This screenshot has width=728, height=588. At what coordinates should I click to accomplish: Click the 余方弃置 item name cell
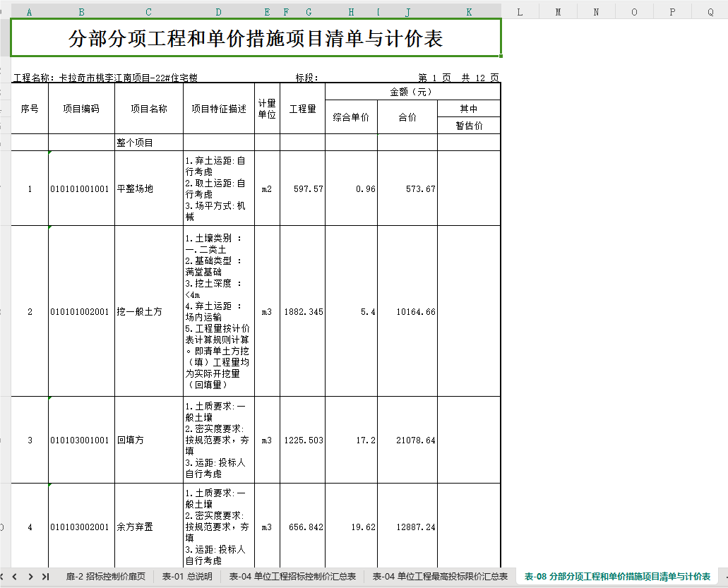(149, 527)
